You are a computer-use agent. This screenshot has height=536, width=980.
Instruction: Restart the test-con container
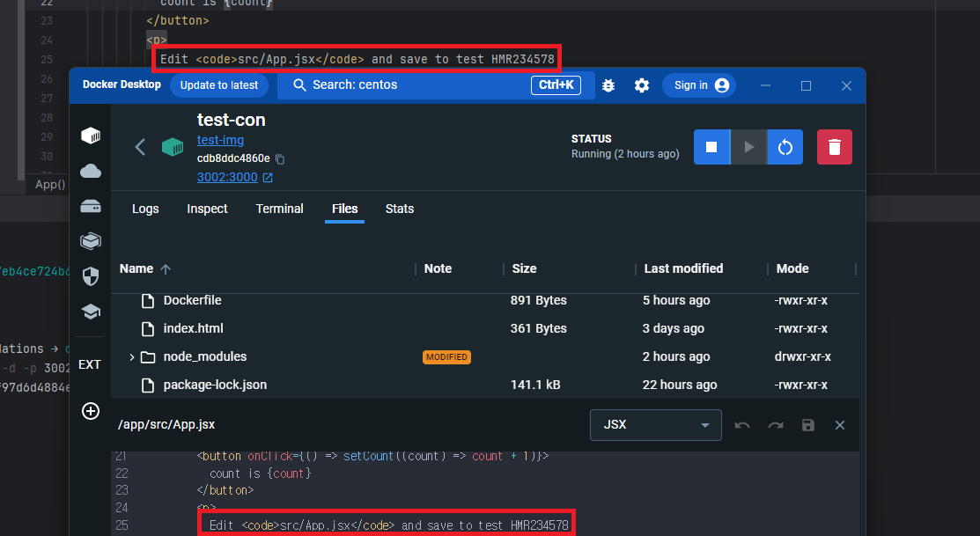pyautogui.click(x=785, y=147)
